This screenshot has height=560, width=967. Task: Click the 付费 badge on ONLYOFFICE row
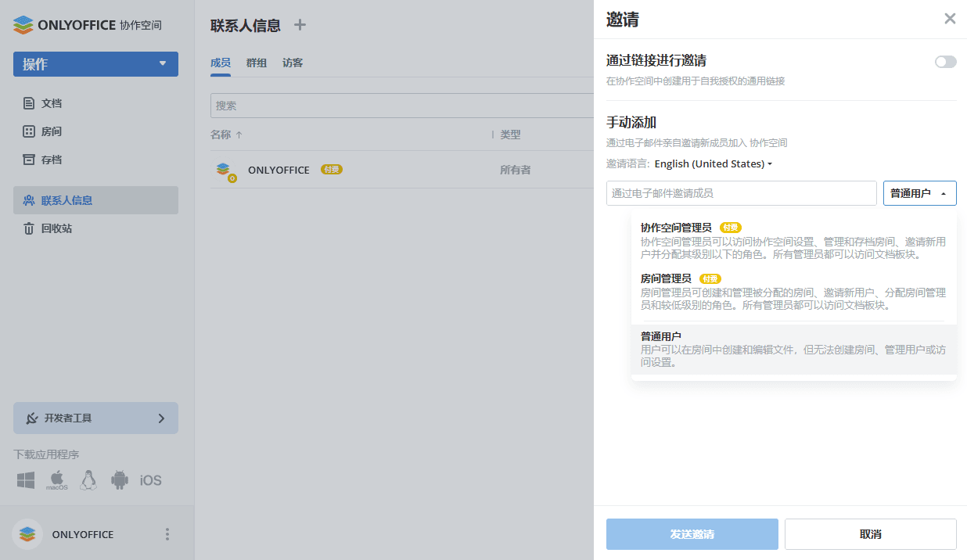coord(332,170)
